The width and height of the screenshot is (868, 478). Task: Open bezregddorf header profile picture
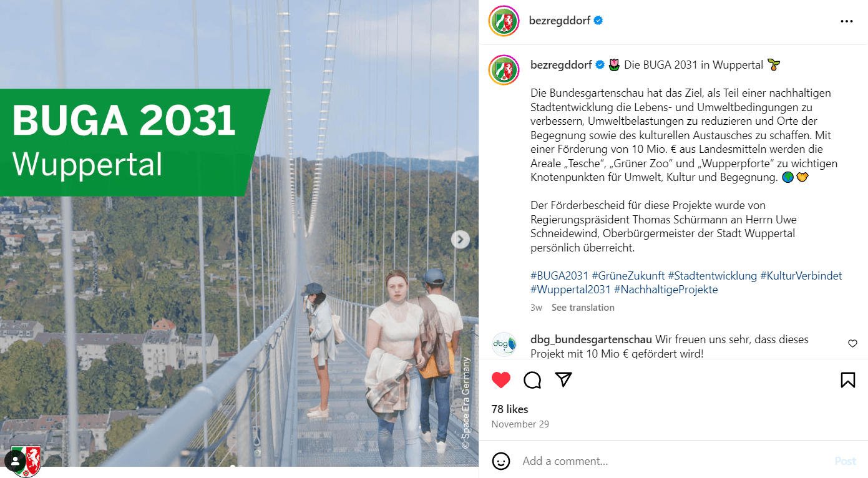[x=504, y=21]
